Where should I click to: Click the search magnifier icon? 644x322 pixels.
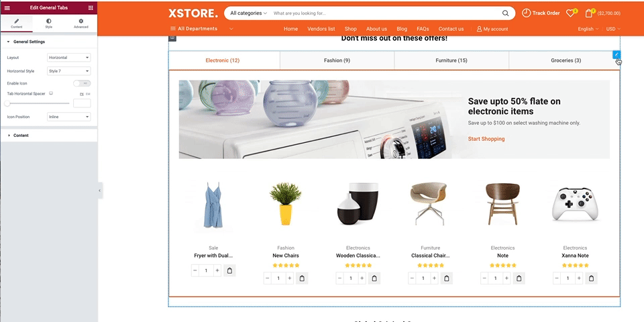[505, 13]
